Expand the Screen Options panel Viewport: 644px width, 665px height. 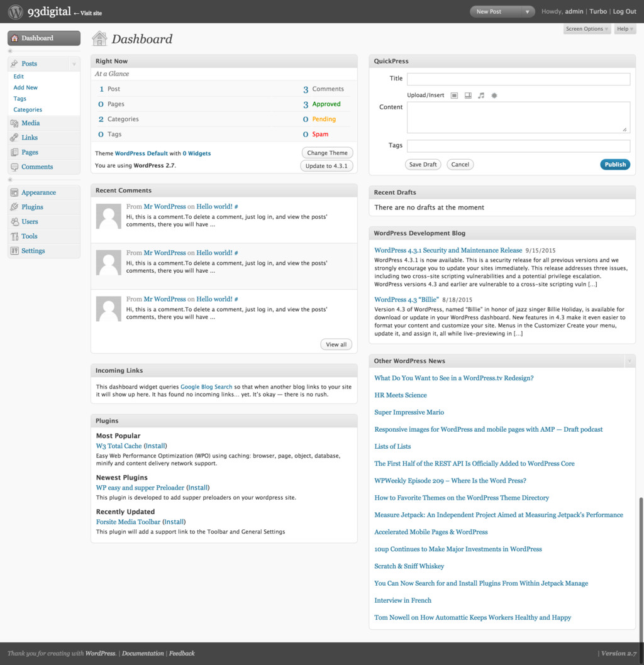click(x=587, y=29)
